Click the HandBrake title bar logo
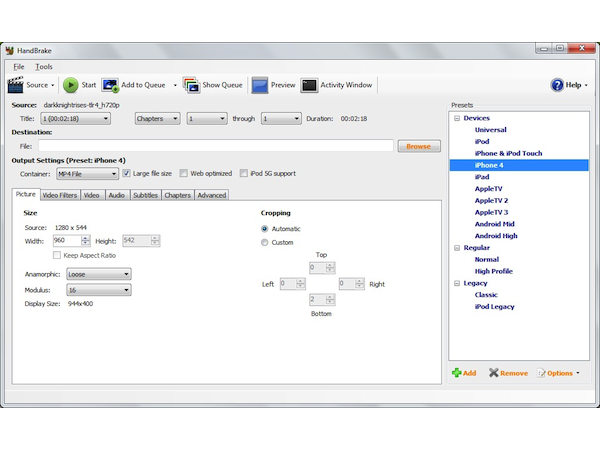 click(x=10, y=51)
